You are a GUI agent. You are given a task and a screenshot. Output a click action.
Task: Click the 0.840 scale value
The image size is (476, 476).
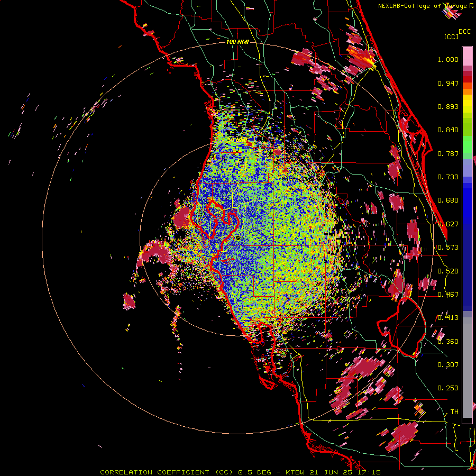(x=448, y=130)
